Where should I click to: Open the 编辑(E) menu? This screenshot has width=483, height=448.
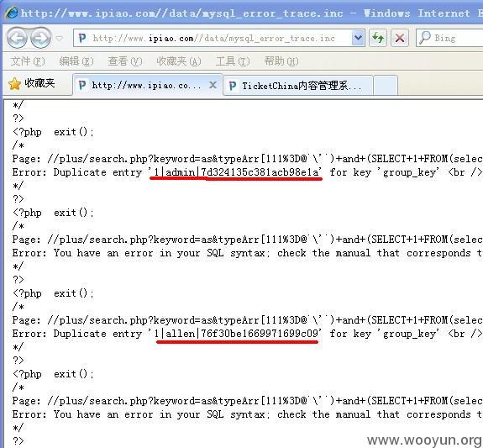point(76,61)
